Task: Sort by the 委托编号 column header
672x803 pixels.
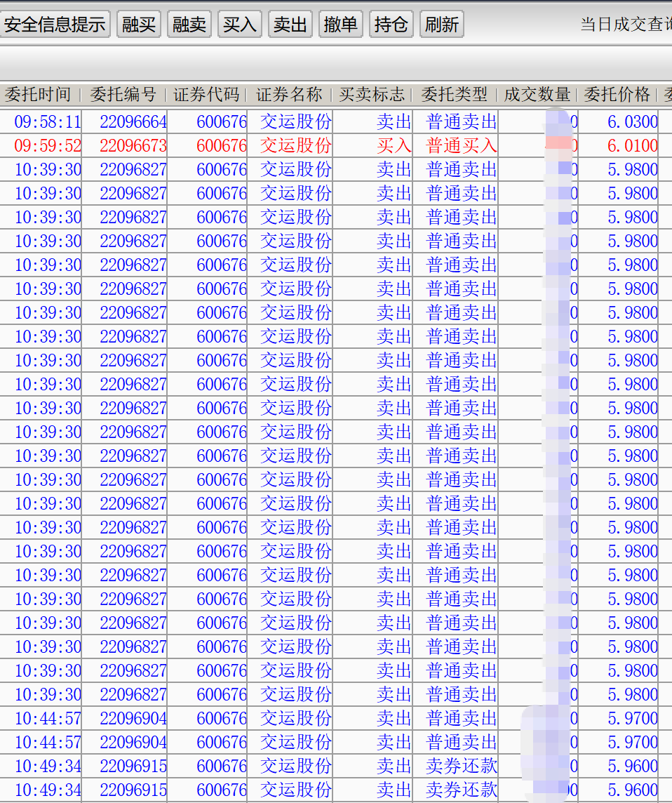Action: 123,94
